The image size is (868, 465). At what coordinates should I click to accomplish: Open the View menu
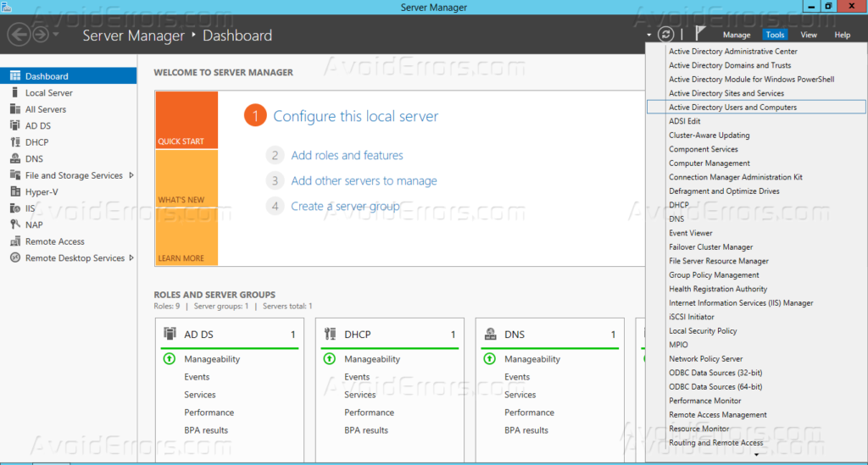coord(808,35)
